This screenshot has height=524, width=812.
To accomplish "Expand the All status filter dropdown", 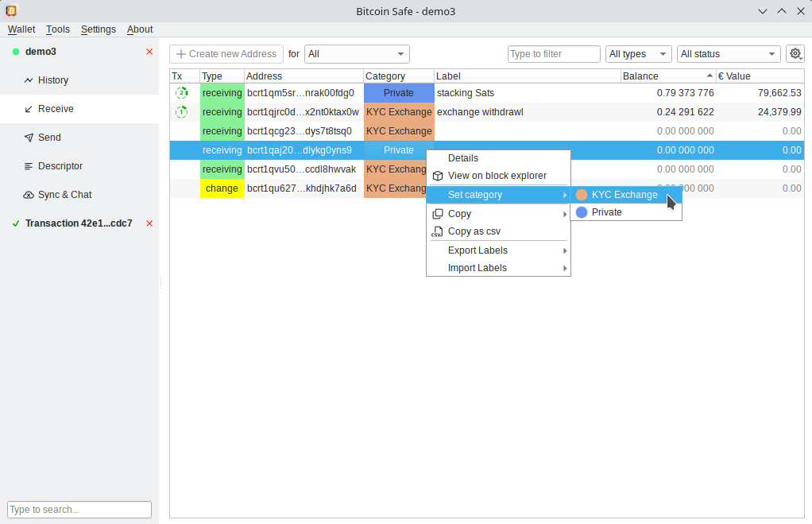I will pyautogui.click(x=729, y=54).
